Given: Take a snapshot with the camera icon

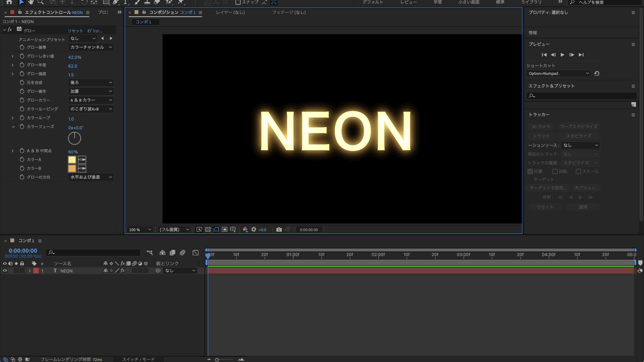Looking at the screenshot, I should pyautogui.click(x=279, y=230).
